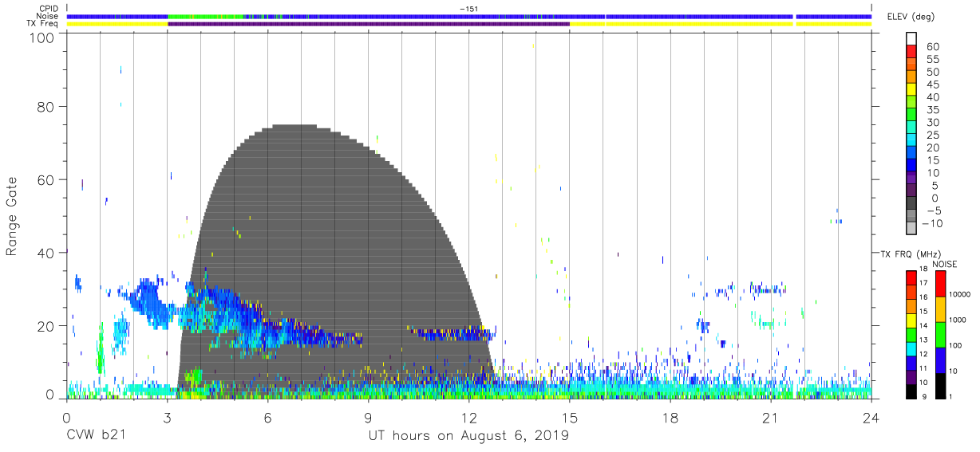Pick the blue 10–100 NOISE colorbar swatch
This screenshot has width=980, height=452.
(x=941, y=360)
